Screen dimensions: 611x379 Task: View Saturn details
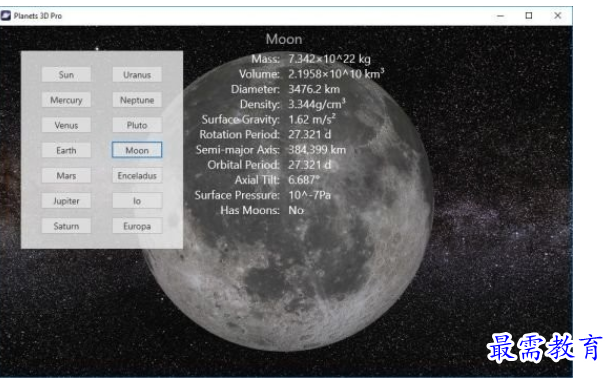[66, 226]
